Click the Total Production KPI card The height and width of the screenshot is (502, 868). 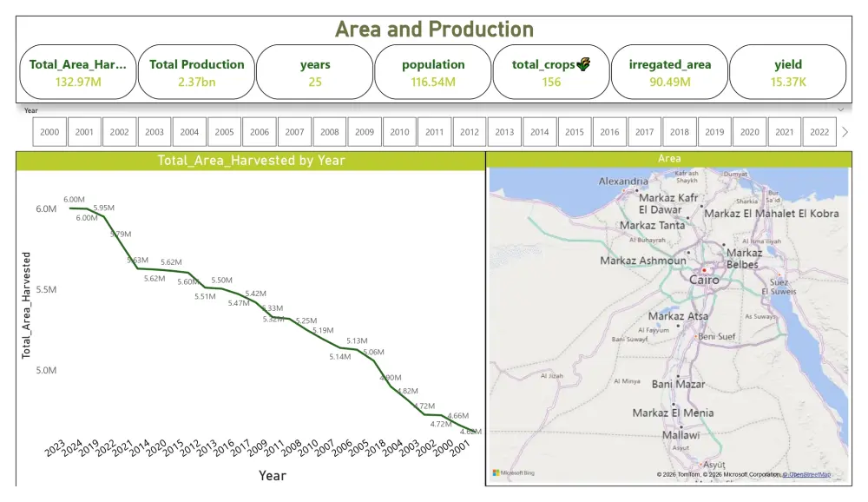[196, 72]
